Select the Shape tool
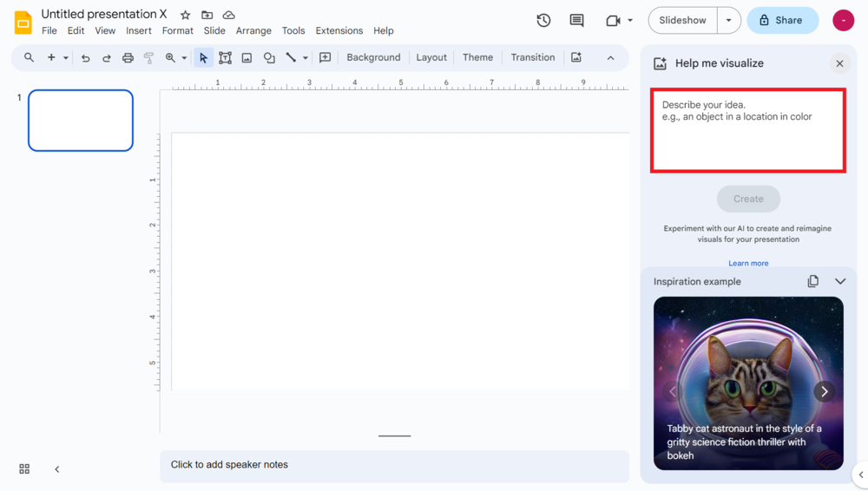Viewport: 868px width, 491px height. coord(269,58)
